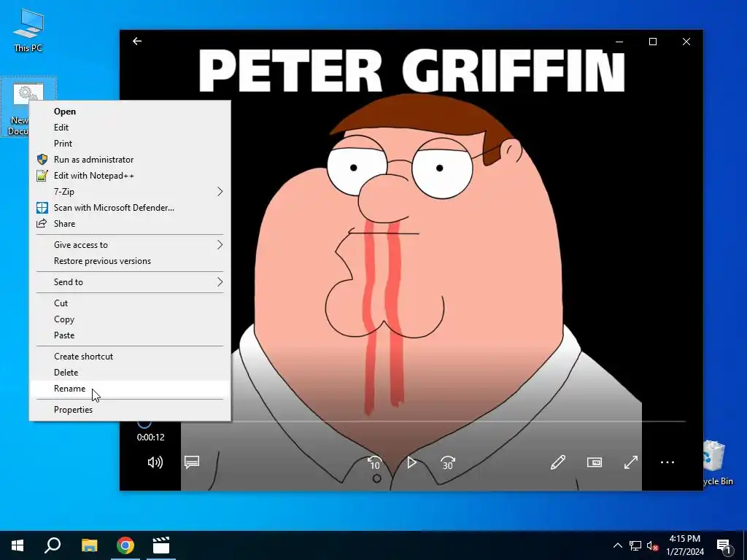Select Restore previous versions
The height and width of the screenshot is (560, 747).
[x=130, y=261]
